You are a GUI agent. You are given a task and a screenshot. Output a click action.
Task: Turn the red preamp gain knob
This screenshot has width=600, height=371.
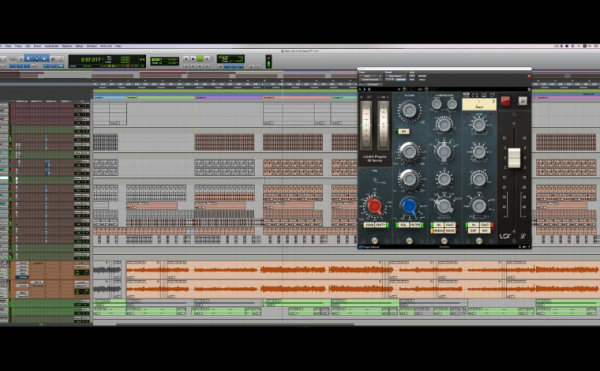click(x=375, y=206)
